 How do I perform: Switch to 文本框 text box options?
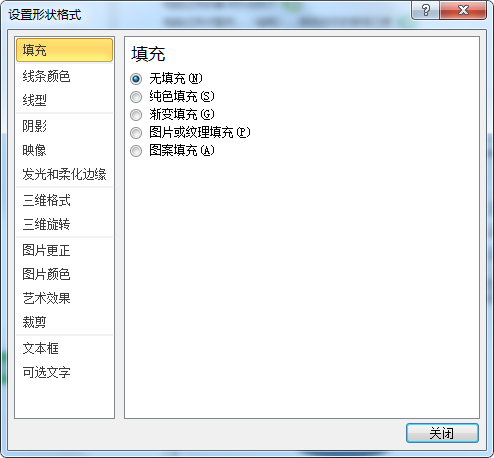pos(64,348)
